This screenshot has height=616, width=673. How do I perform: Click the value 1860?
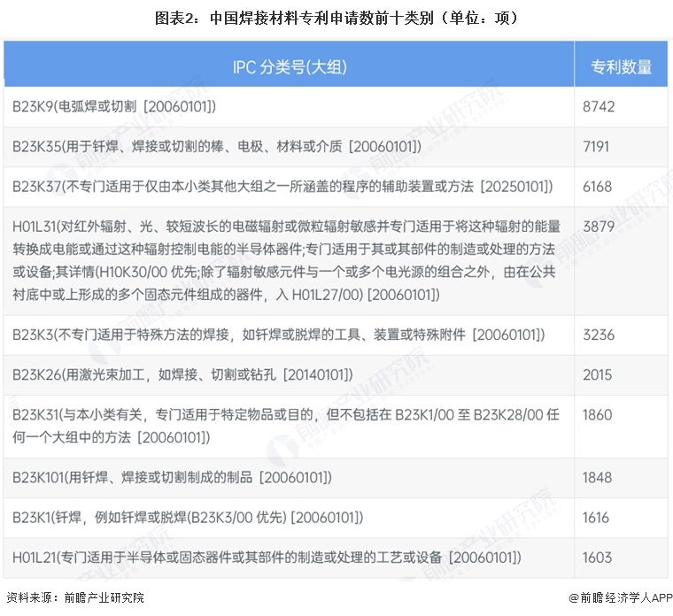[597, 415]
